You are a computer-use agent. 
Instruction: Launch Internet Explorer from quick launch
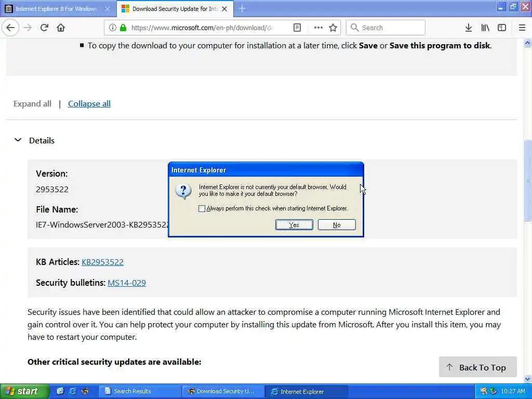(x=72, y=391)
